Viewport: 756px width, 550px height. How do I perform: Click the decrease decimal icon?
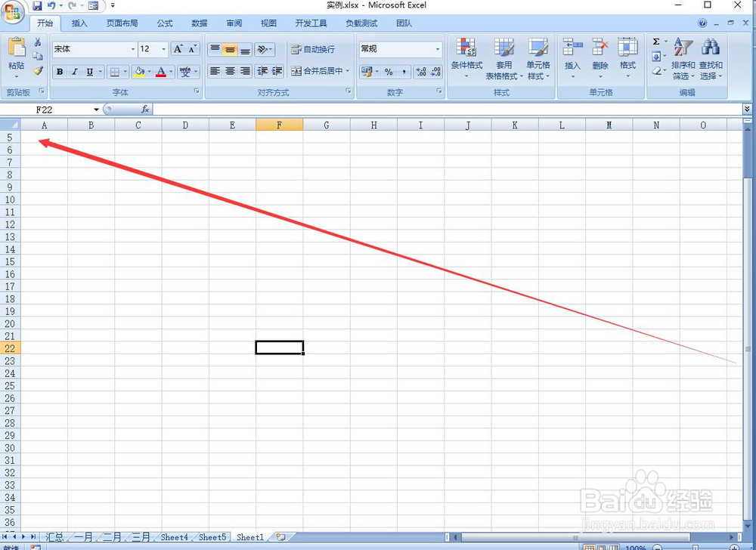pyautogui.click(x=436, y=72)
